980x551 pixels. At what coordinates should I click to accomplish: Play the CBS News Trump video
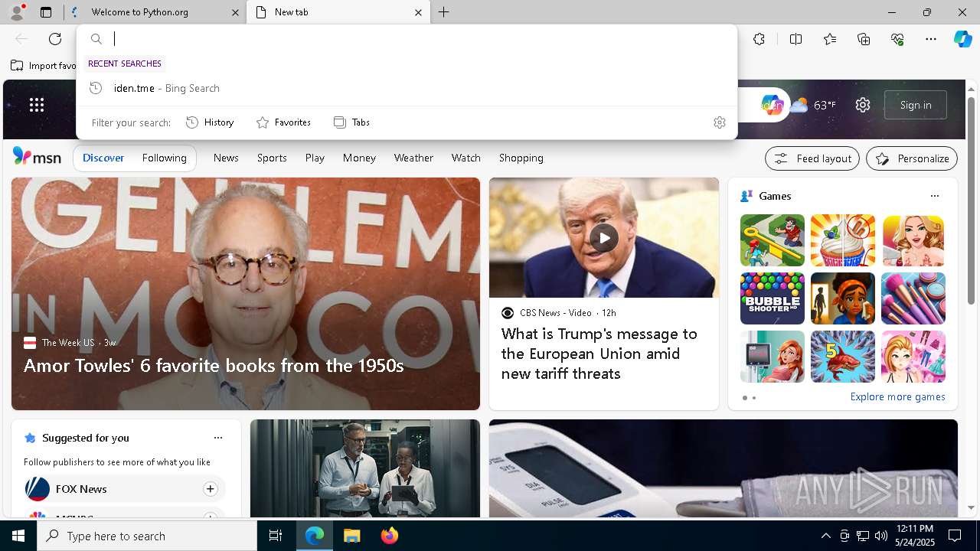coord(603,237)
